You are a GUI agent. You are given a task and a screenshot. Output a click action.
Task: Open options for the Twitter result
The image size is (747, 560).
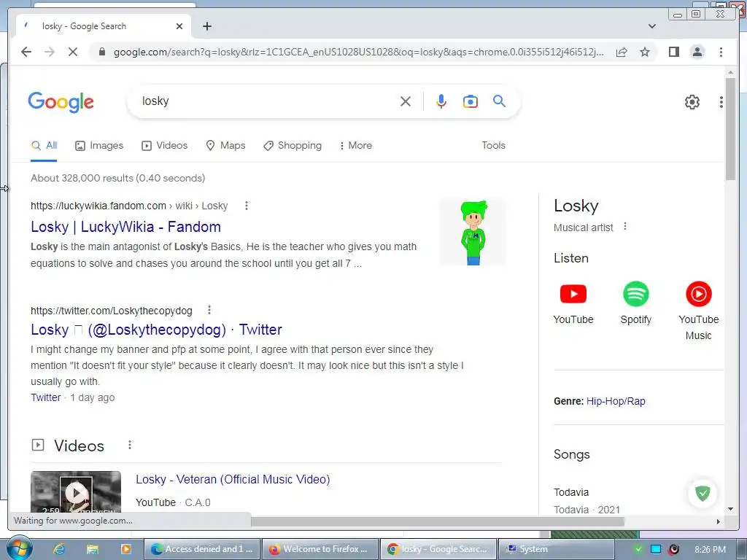[209, 311]
